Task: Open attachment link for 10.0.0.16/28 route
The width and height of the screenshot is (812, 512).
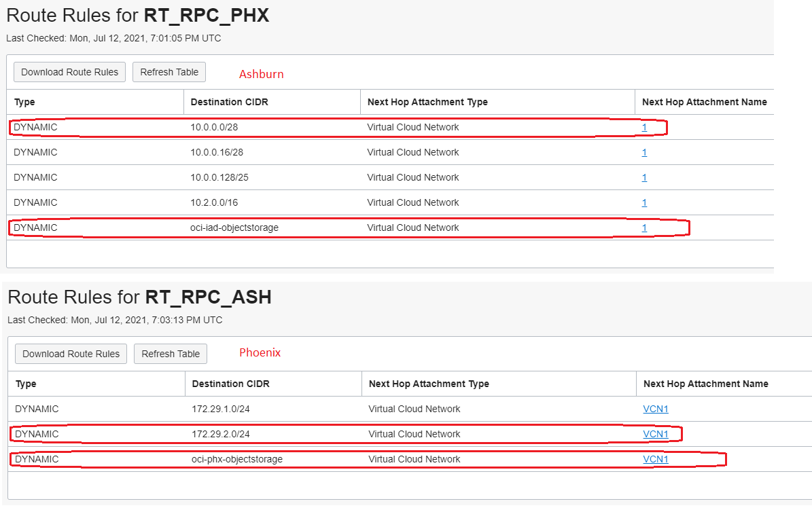Action: (x=644, y=153)
